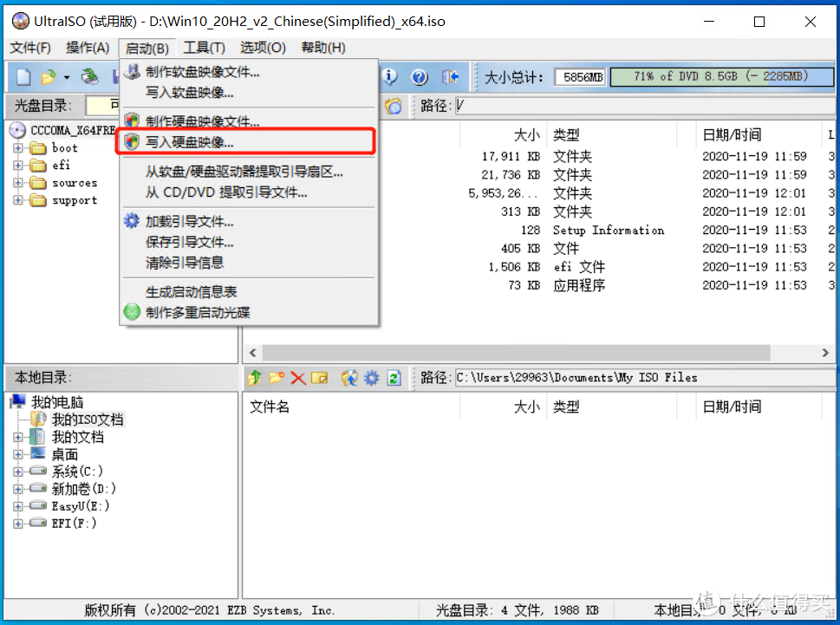The width and height of the screenshot is (840, 625).
Task: Open the 工具(T) menu
Action: pos(204,48)
